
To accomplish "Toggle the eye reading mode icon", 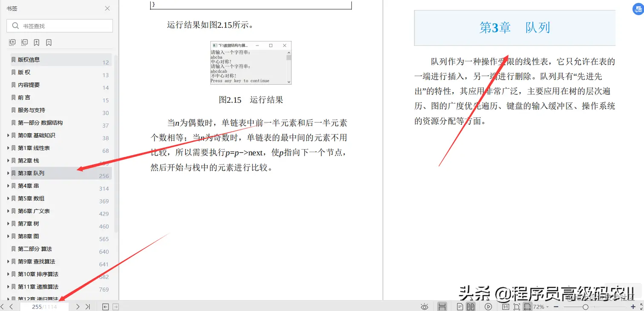I will [x=424, y=306].
